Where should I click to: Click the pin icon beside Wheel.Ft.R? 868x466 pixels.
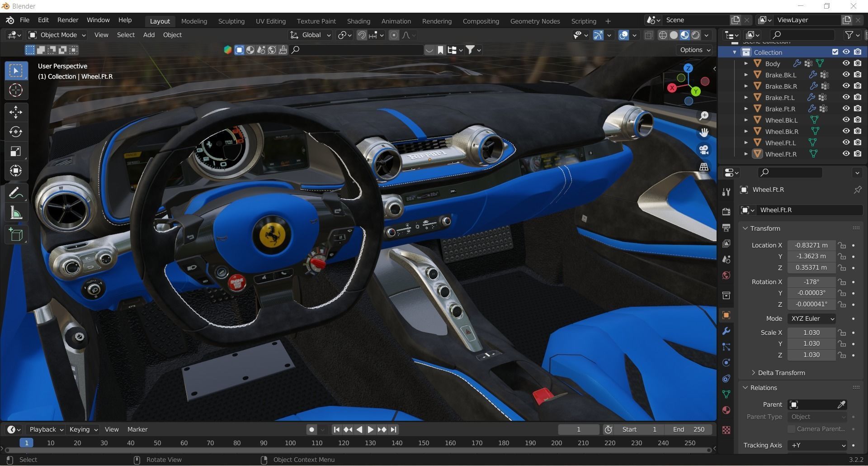coord(857,190)
